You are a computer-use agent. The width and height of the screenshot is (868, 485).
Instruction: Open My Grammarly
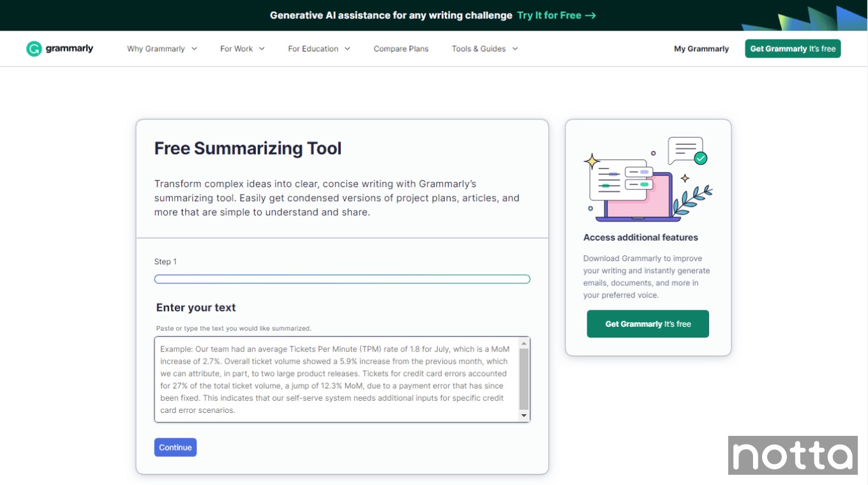point(701,48)
